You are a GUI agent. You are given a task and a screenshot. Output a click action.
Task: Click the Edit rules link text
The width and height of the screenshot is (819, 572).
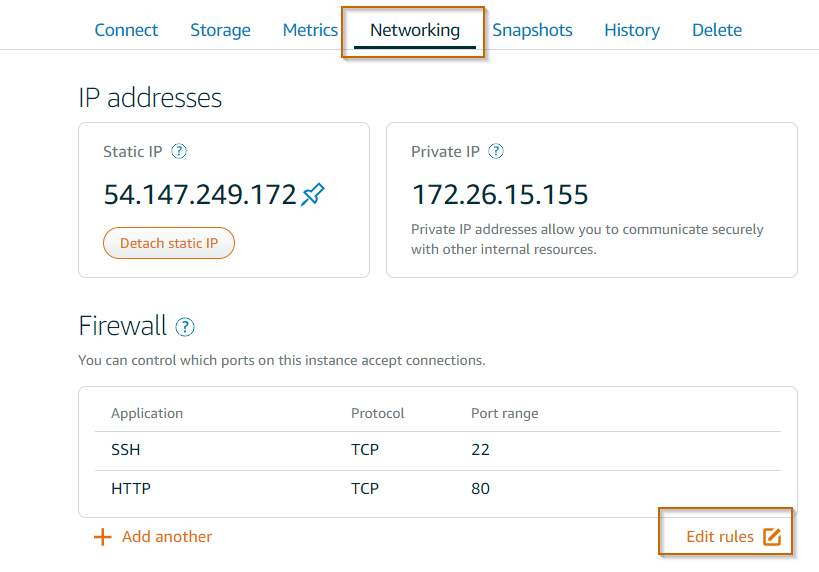coord(719,537)
